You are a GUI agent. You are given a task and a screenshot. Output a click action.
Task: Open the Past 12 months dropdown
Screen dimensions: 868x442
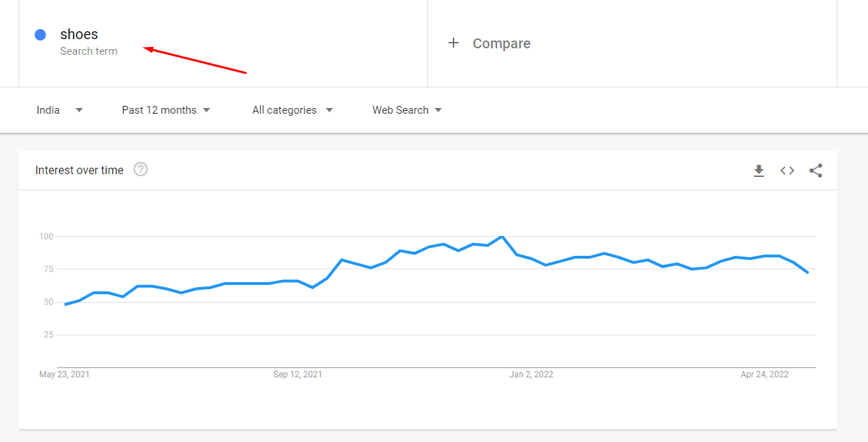166,110
